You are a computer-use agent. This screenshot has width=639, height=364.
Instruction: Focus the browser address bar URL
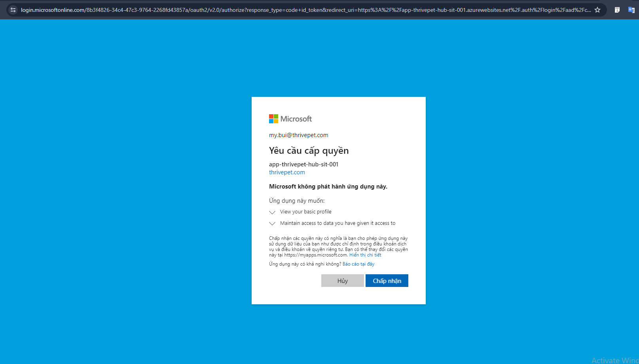pos(305,10)
